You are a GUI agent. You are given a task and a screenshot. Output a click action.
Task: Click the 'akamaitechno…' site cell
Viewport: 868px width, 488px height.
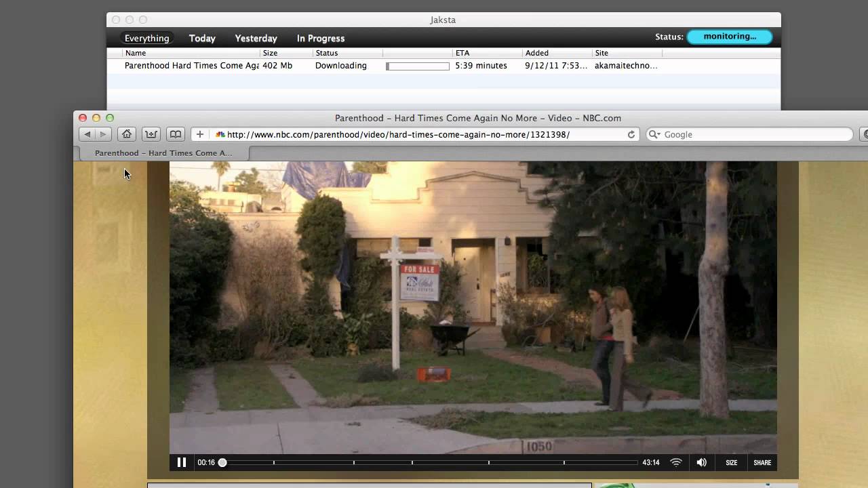626,66
